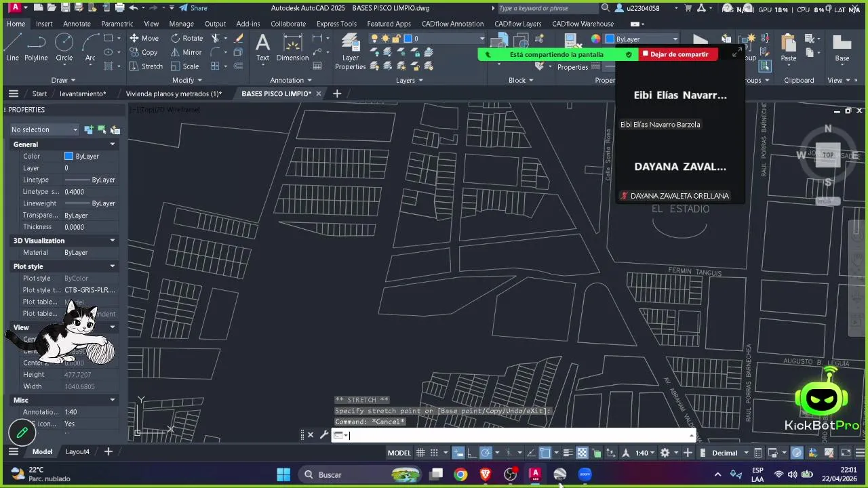Activate the Stretch command
This screenshot has width=868, height=488.
click(x=146, y=66)
